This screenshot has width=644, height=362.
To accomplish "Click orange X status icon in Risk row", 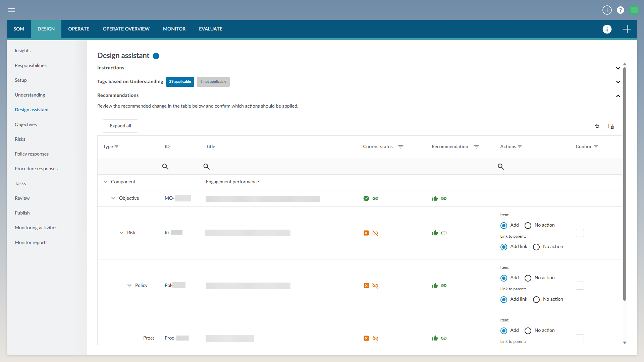I will coord(366,233).
